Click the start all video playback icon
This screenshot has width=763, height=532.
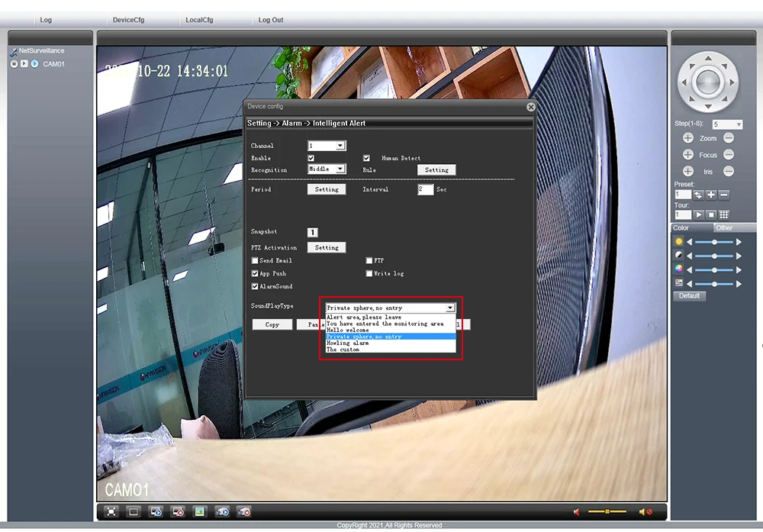point(156,511)
